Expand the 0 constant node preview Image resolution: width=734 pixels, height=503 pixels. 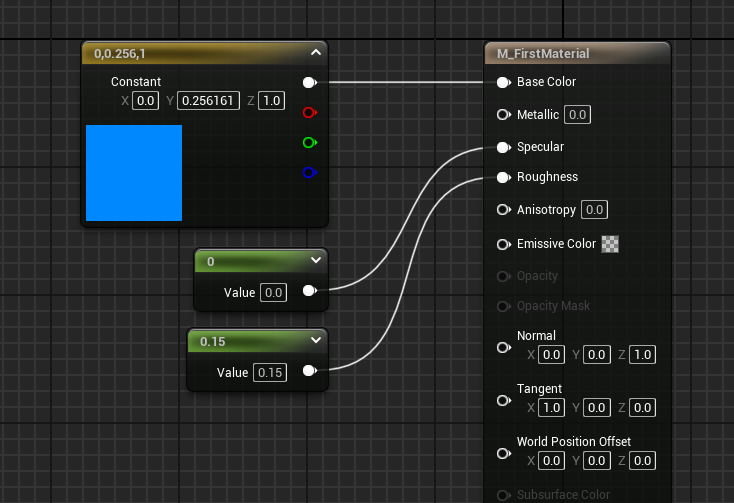point(316,260)
